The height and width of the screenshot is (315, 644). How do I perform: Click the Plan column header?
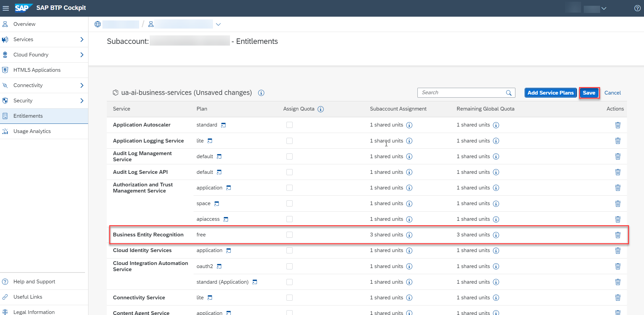pyautogui.click(x=202, y=109)
